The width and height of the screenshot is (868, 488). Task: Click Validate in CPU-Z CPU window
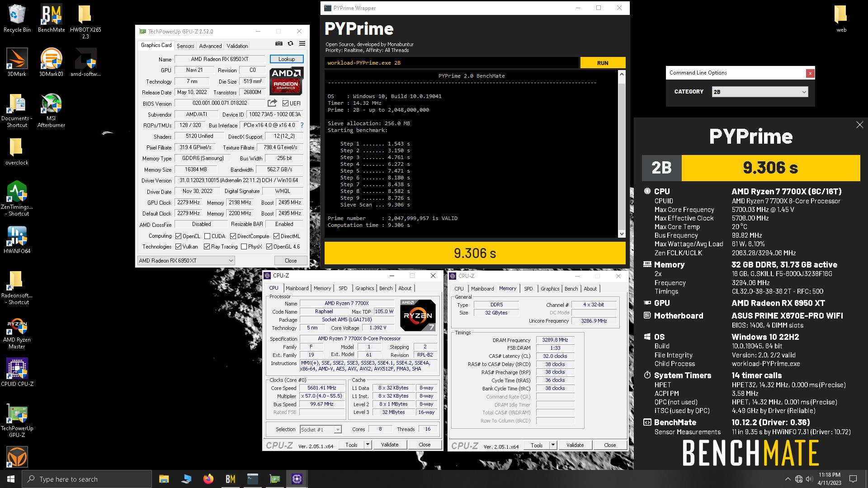(x=390, y=445)
